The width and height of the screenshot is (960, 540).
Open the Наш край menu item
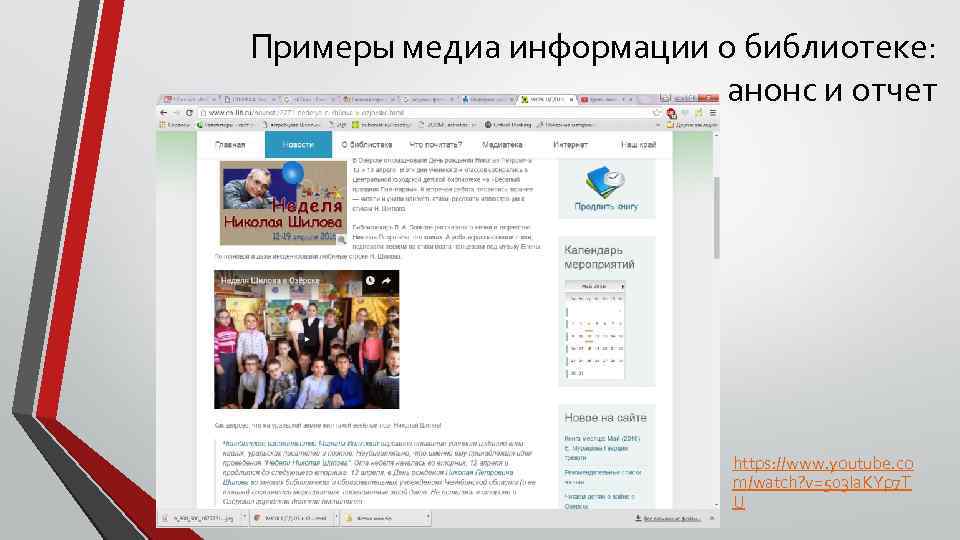click(x=638, y=145)
